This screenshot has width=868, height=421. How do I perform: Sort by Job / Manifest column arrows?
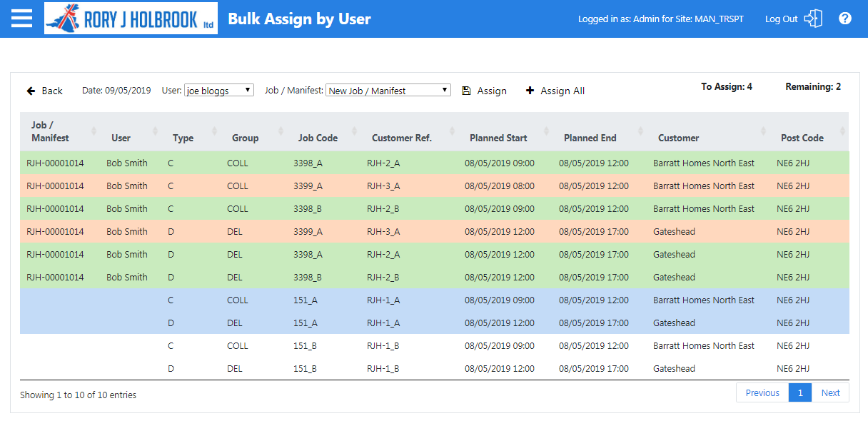(94, 131)
